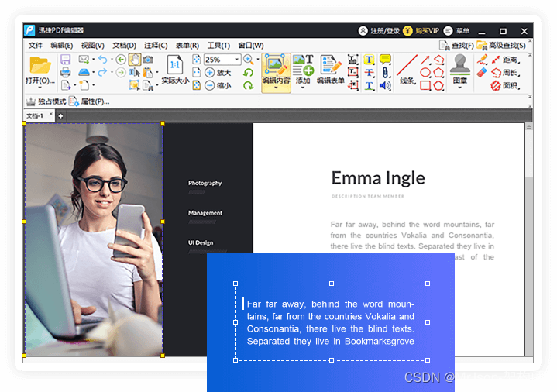Open the magnifier zoom tool dropdown arrow
557x392 pixels.
[x=257, y=60]
